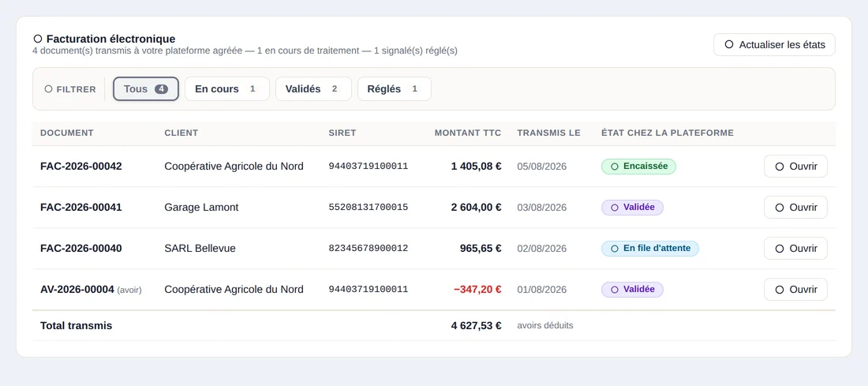
Task: Click the TRANSMIS LE column header
Action: coord(548,133)
